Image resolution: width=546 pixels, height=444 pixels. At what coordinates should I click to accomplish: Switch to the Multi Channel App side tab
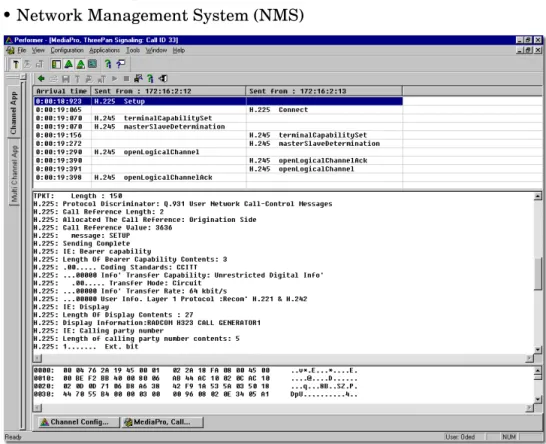pyautogui.click(x=14, y=173)
